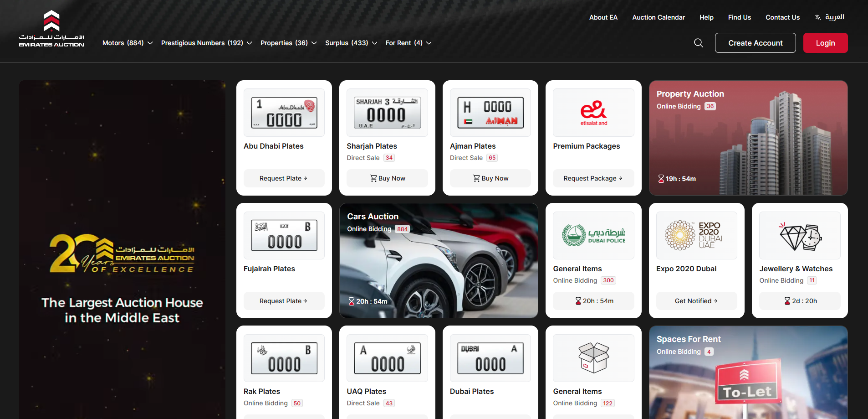Click the Emirates Auction logo
The image size is (868, 419).
[51, 29]
